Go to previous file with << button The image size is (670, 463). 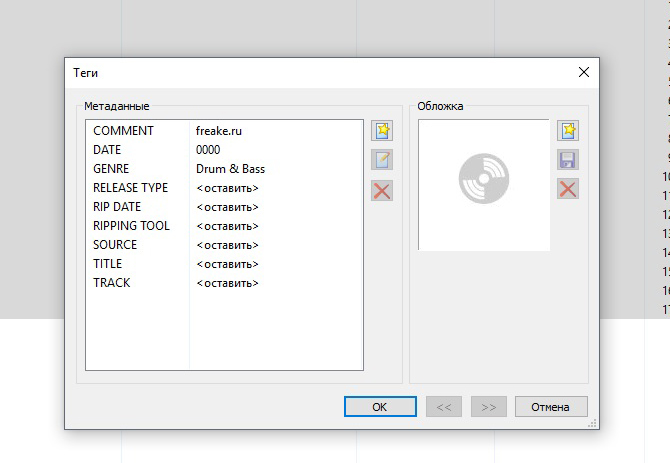[444, 407]
